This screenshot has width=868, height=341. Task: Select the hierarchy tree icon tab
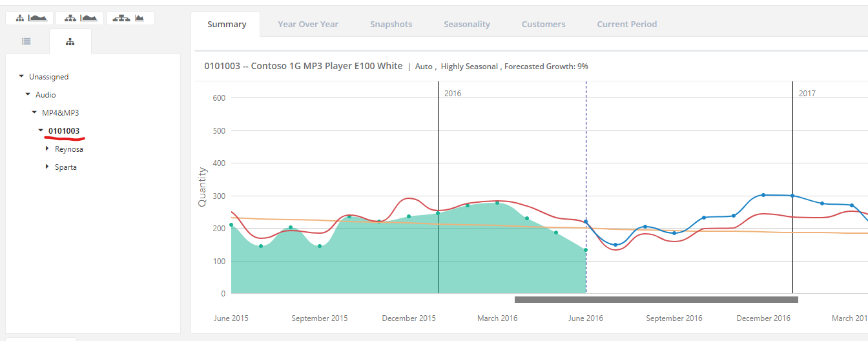[70, 42]
